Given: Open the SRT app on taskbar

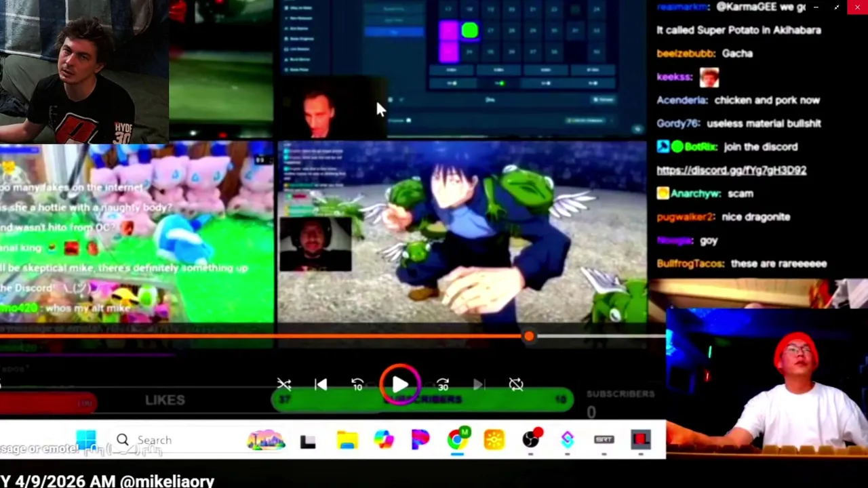Looking at the screenshot, I should tap(604, 441).
